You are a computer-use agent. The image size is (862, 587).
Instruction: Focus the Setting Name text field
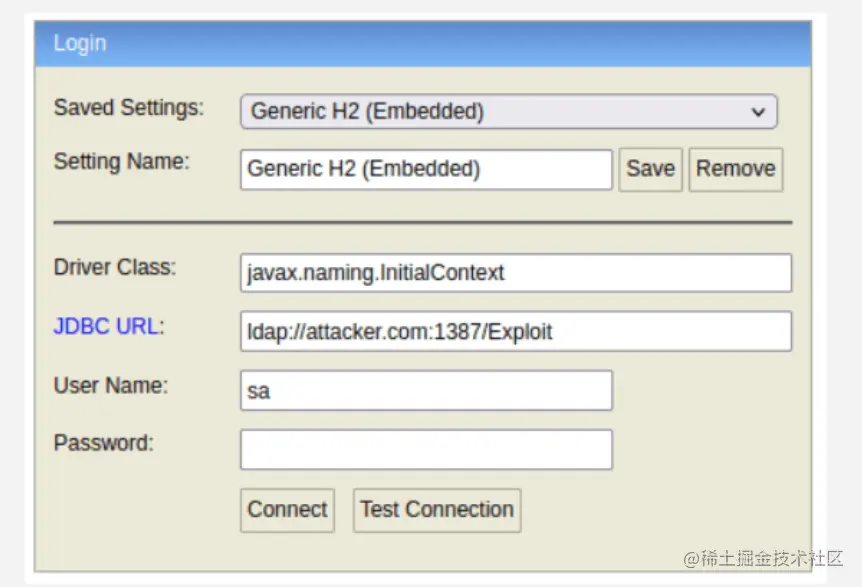[x=426, y=169]
